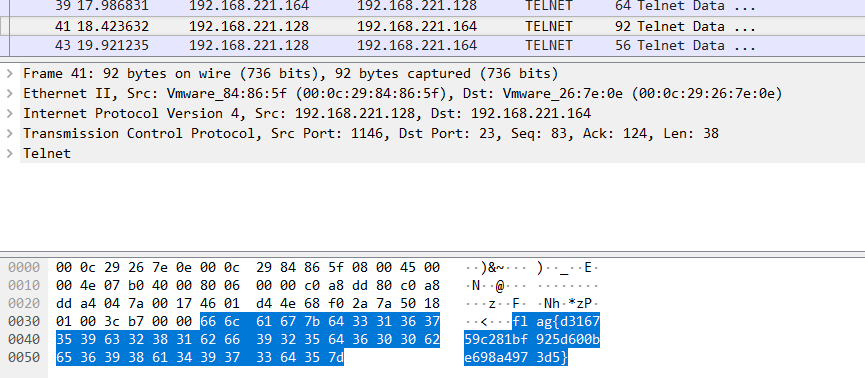Click ASCII text '3d5}'
Image resolution: width=865 pixels, height=378 pixels.
(x=552, y=358)
